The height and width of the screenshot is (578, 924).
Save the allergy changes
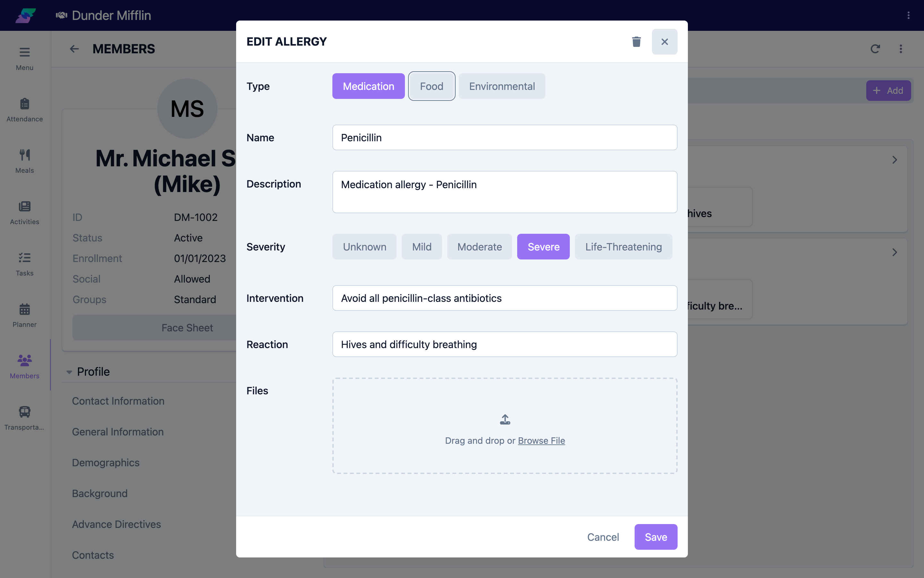pos(655,537)
